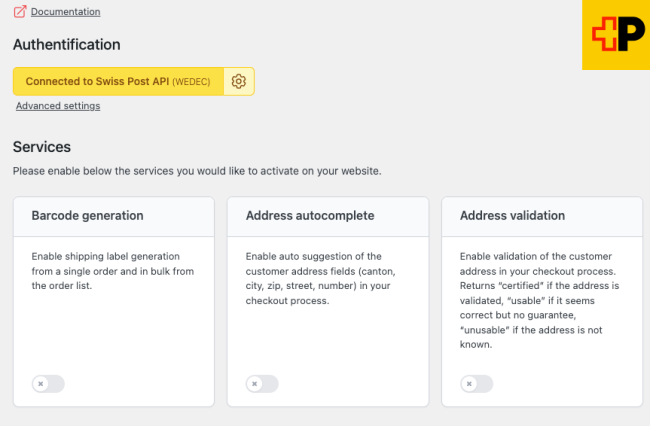Turn on the Address autocomplete switch
650x426 pixels.
(x=262, y=383)
